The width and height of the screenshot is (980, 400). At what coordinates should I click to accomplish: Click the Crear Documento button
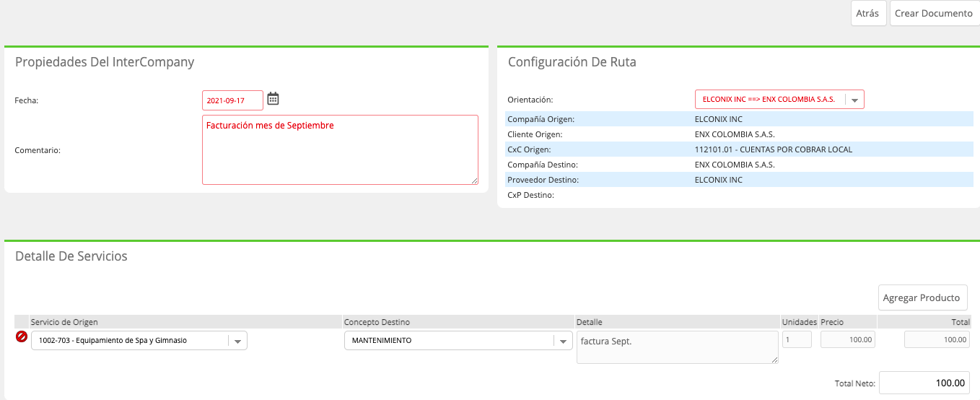934,13
